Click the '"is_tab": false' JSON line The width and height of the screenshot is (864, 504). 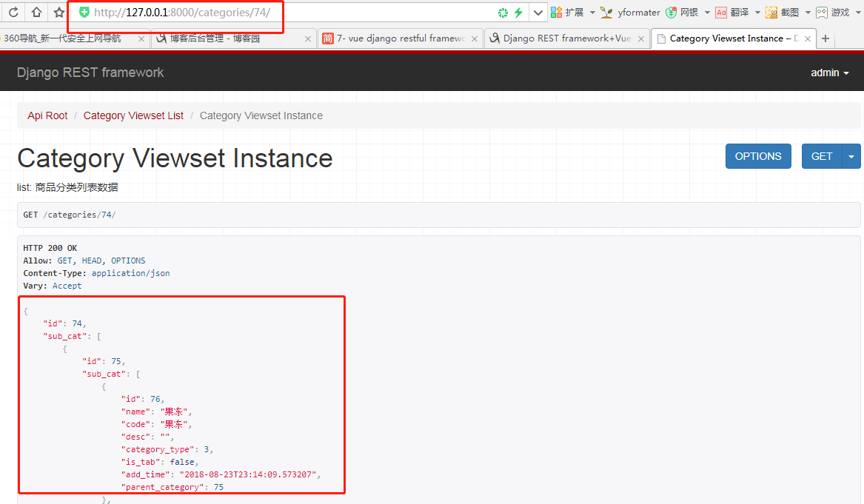(160, 462)
